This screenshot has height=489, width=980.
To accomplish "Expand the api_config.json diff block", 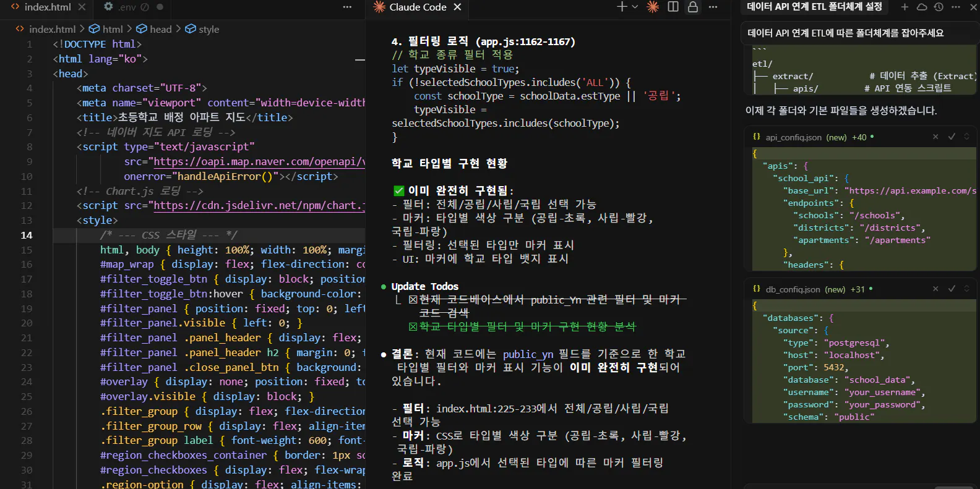I will pyautogui.click(x=966, y=137).
